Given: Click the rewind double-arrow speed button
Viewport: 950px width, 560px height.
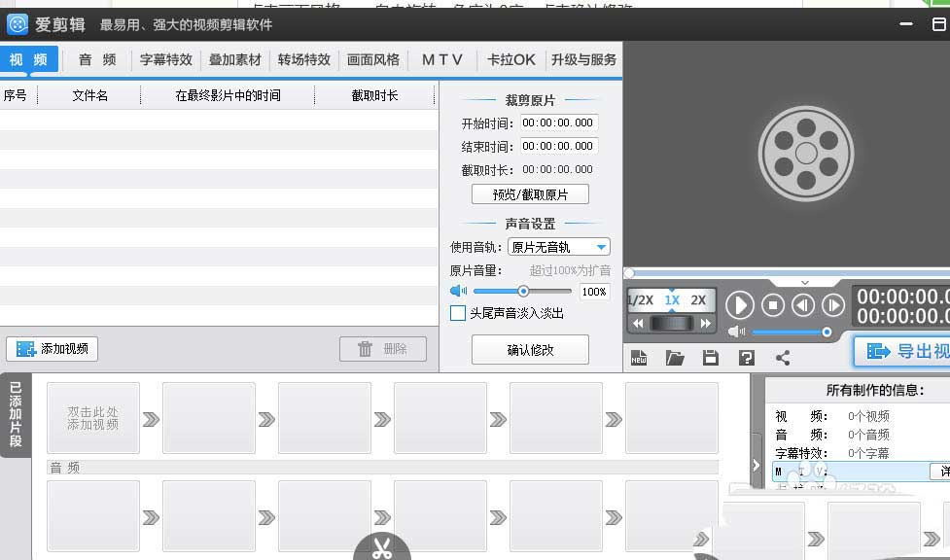Looking at the screenshot, I should click(x=638, y=323).
